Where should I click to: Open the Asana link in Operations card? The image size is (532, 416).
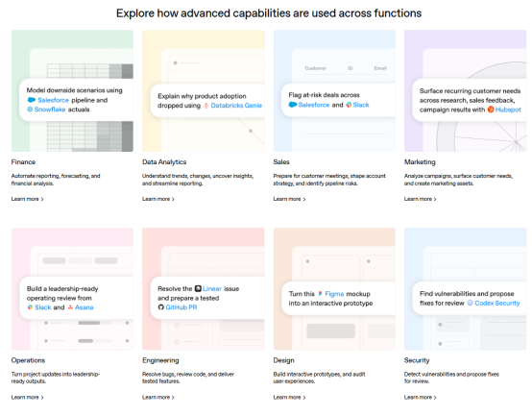click(85, 307)
